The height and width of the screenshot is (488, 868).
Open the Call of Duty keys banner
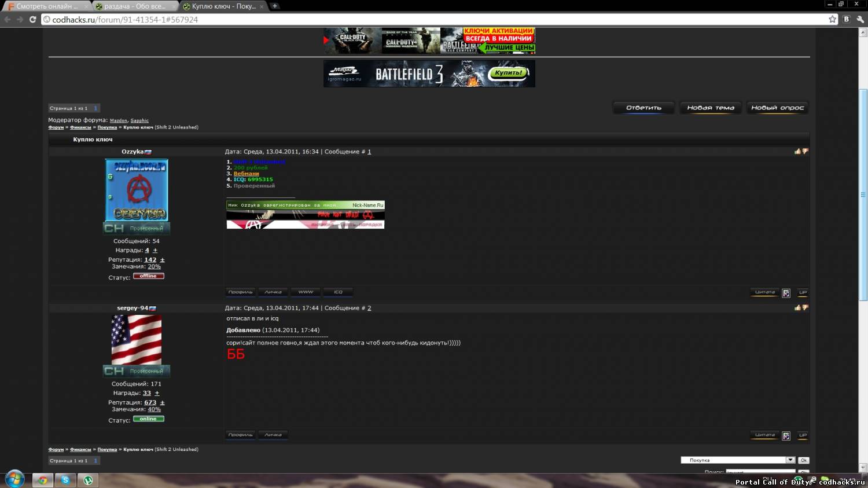[429, 41]
